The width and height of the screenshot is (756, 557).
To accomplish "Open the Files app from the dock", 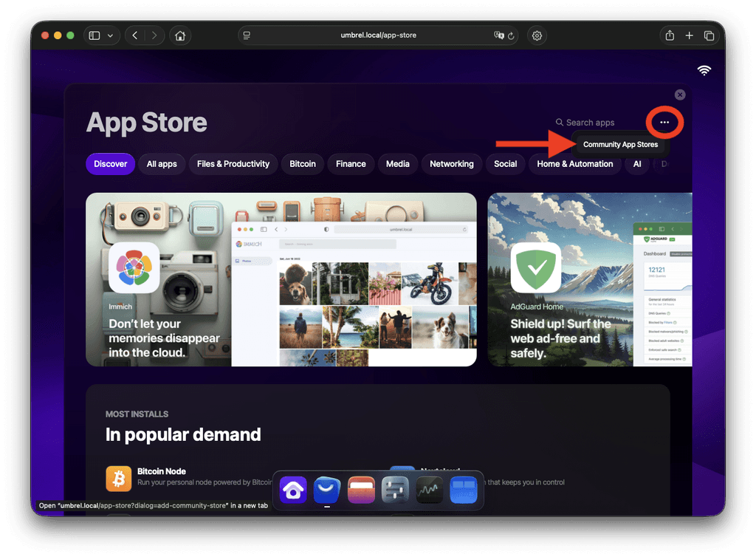I will click(361, 490).
